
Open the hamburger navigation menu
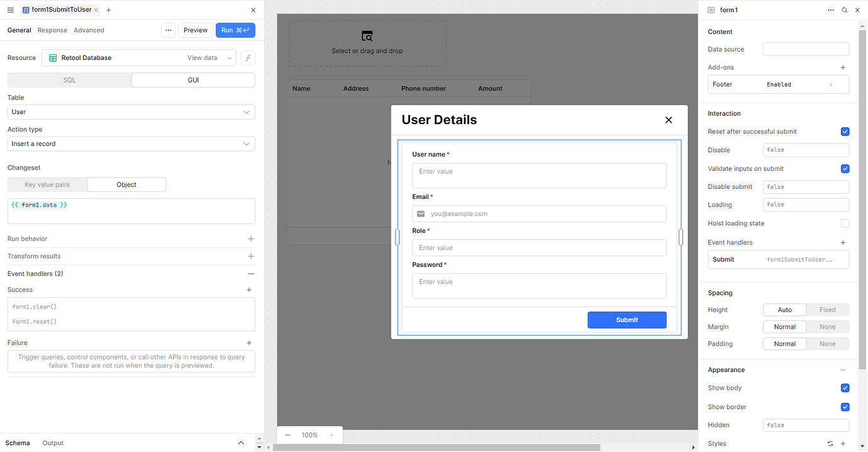[10, 9]
